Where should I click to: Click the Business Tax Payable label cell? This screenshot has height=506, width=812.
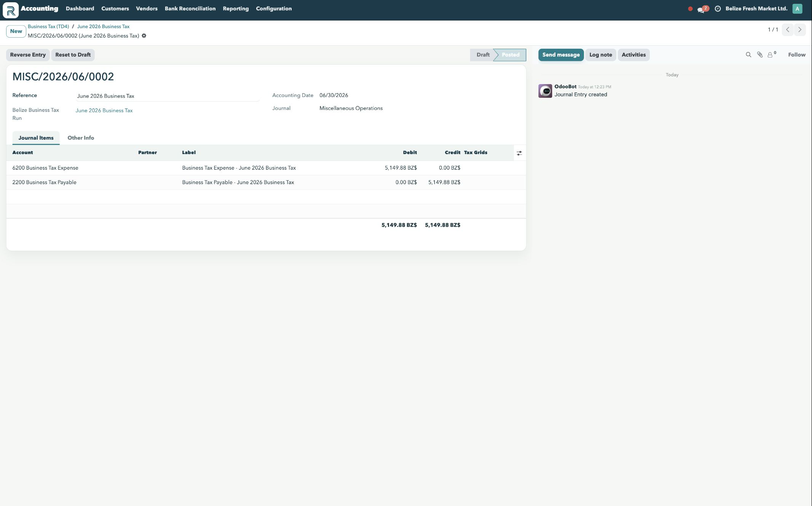238,183
